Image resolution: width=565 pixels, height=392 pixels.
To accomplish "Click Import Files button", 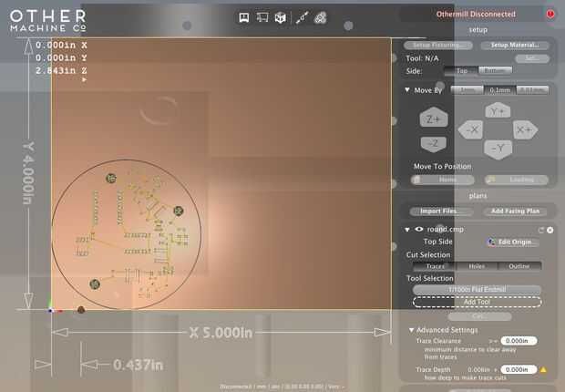I will (441, 211).
